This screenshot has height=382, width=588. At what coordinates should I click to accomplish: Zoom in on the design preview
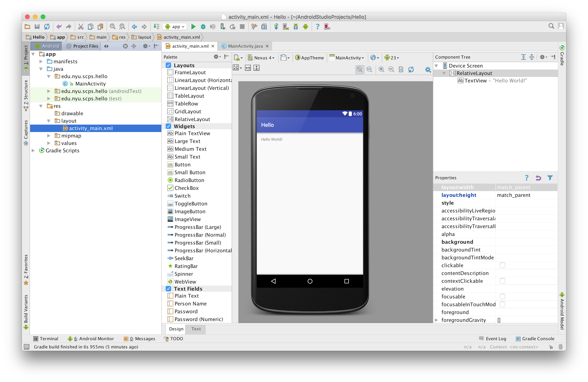click(381, 69)
